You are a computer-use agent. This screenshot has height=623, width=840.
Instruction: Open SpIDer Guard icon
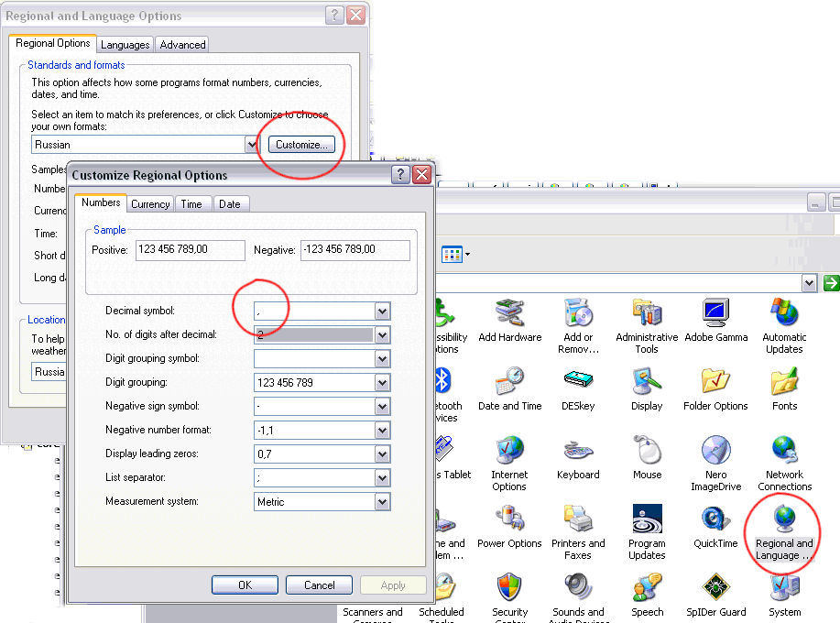tap(715, 587)
